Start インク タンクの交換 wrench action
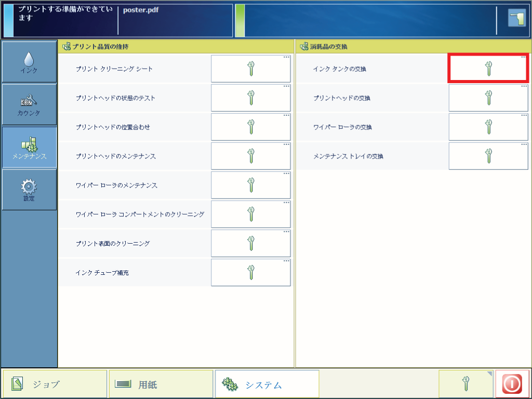 coord(488,68)
